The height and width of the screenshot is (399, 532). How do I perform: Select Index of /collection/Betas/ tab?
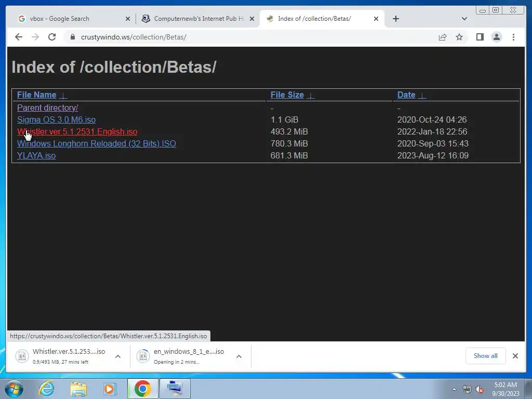click(322, 19)
